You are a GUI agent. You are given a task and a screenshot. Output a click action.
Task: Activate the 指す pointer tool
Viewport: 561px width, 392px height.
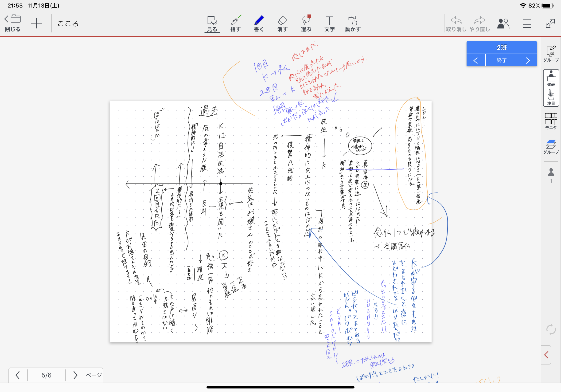click(235, 24)
